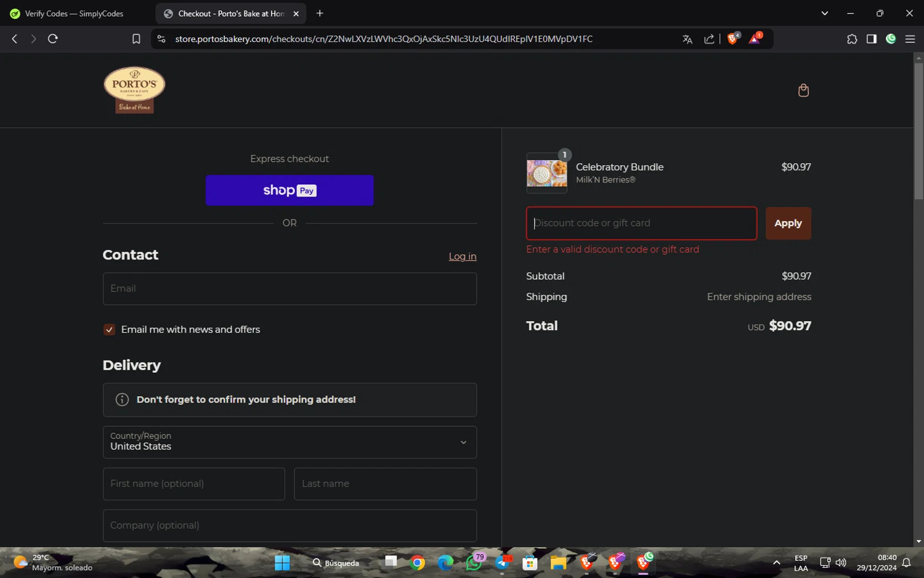This screenshot has height=578, width=924.
Task: Open the Brave Rewards triangle icon
Action: 755,39
